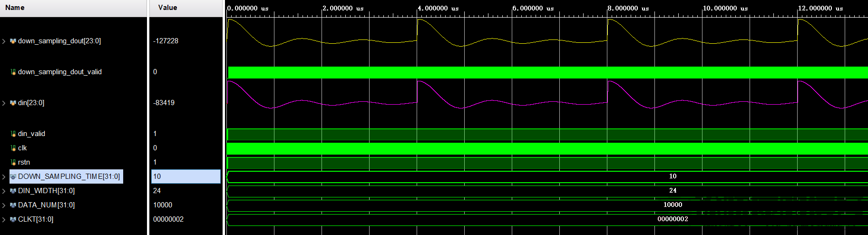Click the din_valid signal icon

(x=13, y=134)
